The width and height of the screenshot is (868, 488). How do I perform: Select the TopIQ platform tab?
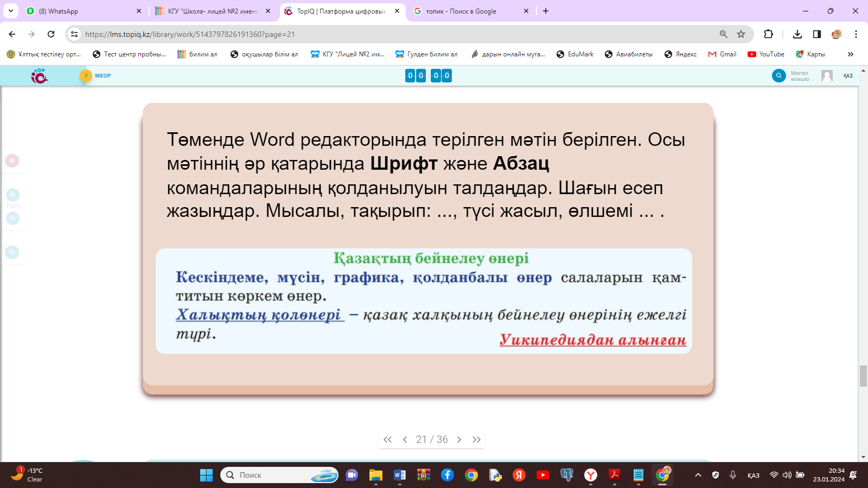[x=342, y=11]
